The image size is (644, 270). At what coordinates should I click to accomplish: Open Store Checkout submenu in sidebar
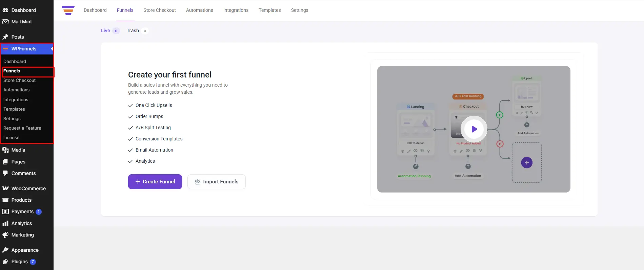point(19,80)
